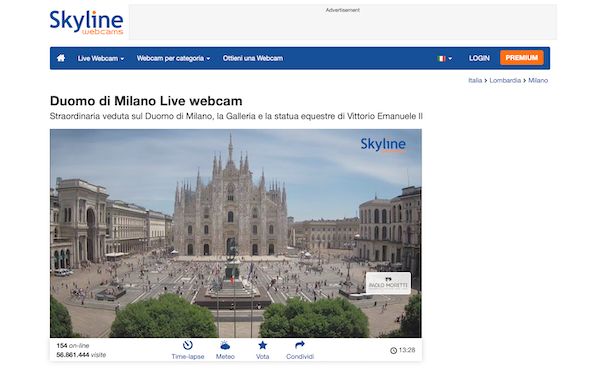Open the Time-lapse clock icon
Image resolution: width=610 pixels, height=376 pixels.
[x=188, y=345]
